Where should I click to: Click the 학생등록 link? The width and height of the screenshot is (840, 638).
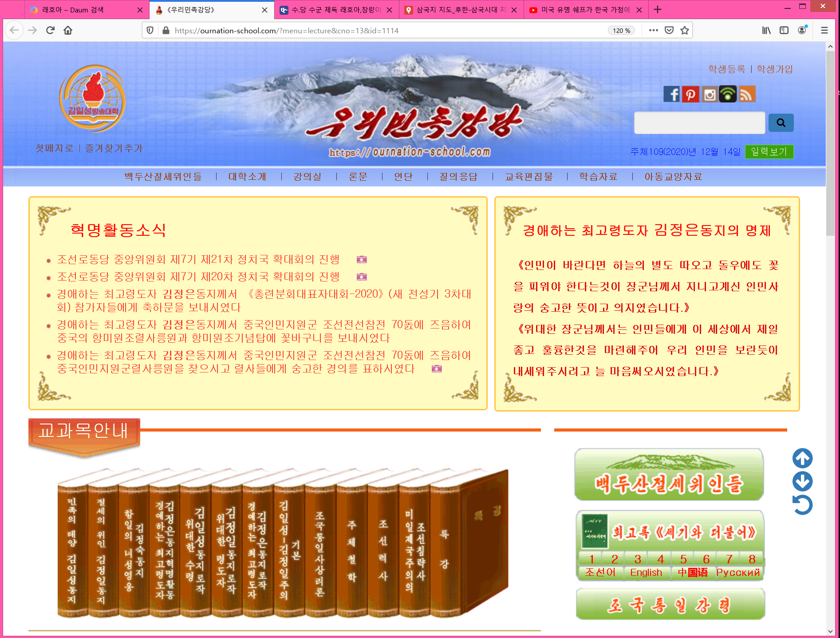click(727, 69)
